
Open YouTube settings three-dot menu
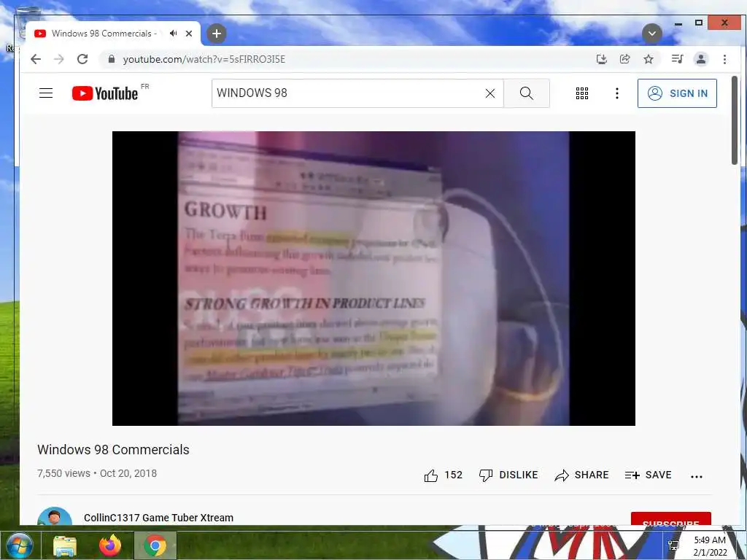pyautogui.click(x=617, y=93)
